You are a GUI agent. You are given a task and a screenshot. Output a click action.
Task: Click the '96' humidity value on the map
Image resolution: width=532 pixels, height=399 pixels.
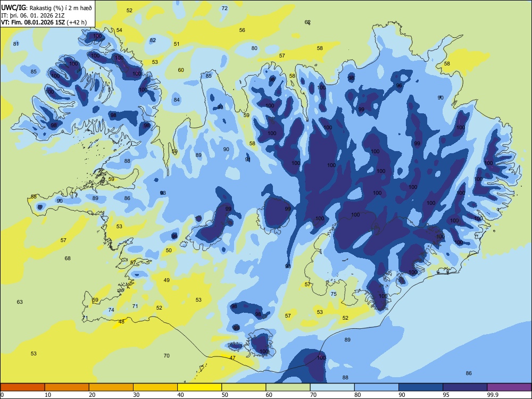399,86
